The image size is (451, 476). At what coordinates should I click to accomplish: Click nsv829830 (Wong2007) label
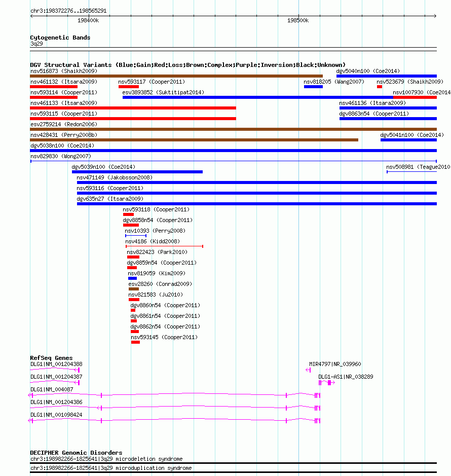(x=61, y=156)
